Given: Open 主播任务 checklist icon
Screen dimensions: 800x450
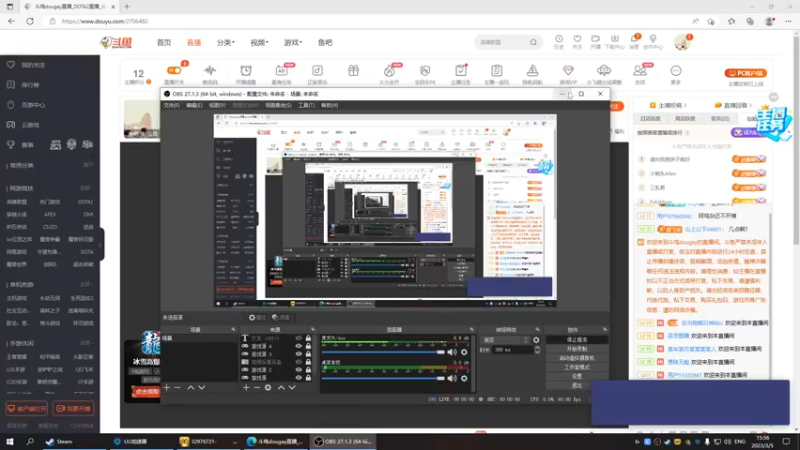Looking at the screenshot, I should pos(461,70).
